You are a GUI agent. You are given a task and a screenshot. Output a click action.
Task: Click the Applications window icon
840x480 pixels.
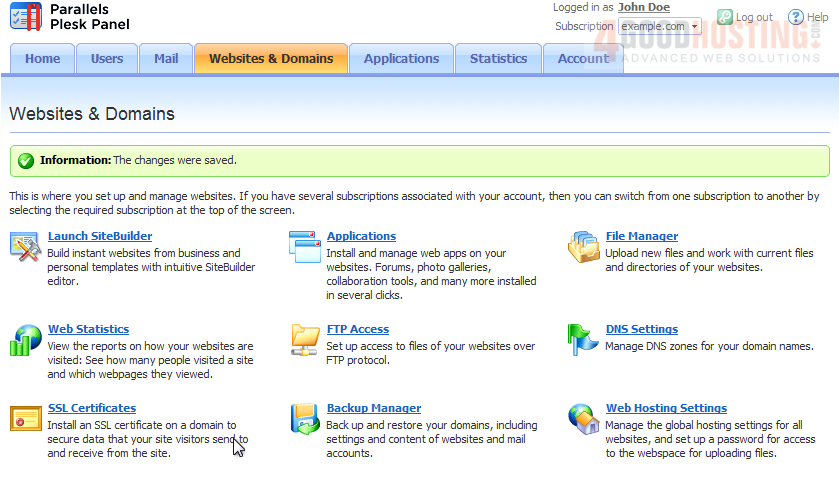[304, 246]
